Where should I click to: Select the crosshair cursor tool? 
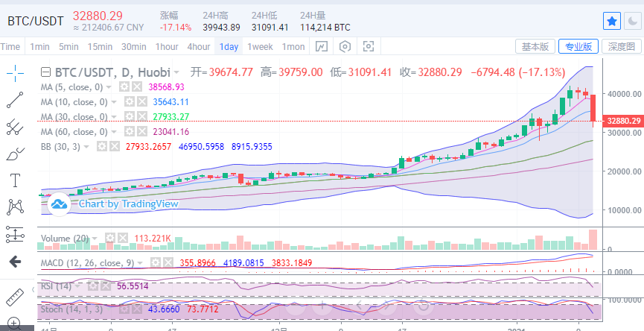pyautogui.click(x=15, y=73)
